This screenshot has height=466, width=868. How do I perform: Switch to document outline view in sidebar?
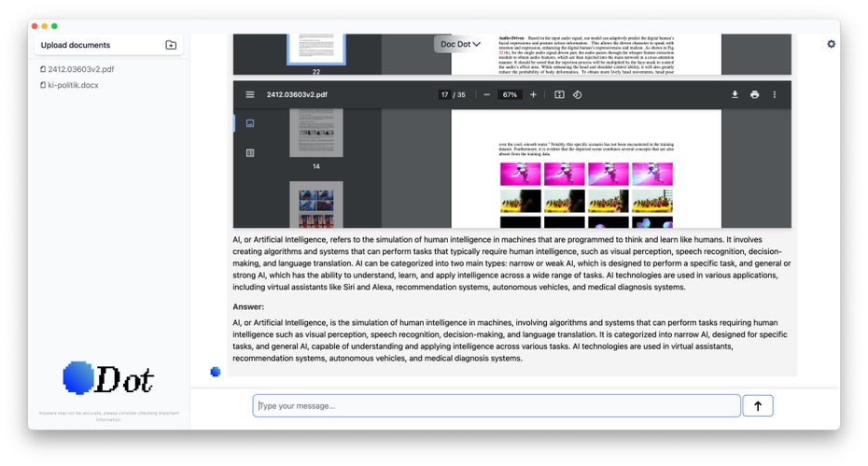point(250,152)
